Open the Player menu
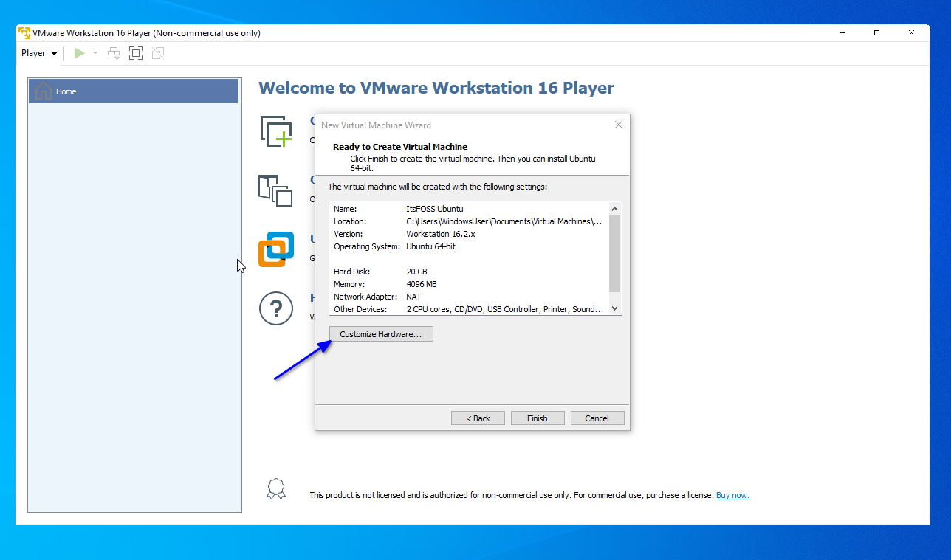Image resolution: width=951 pixels, height=560 pixels. (x=33, y=52)
